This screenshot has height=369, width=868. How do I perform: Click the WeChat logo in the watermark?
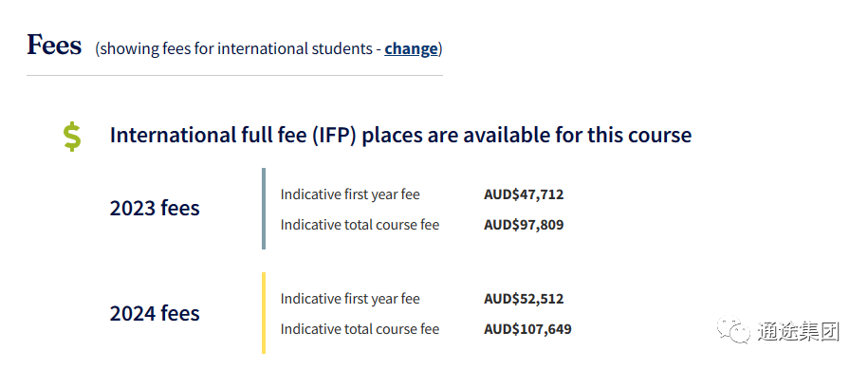pos(733,330)
